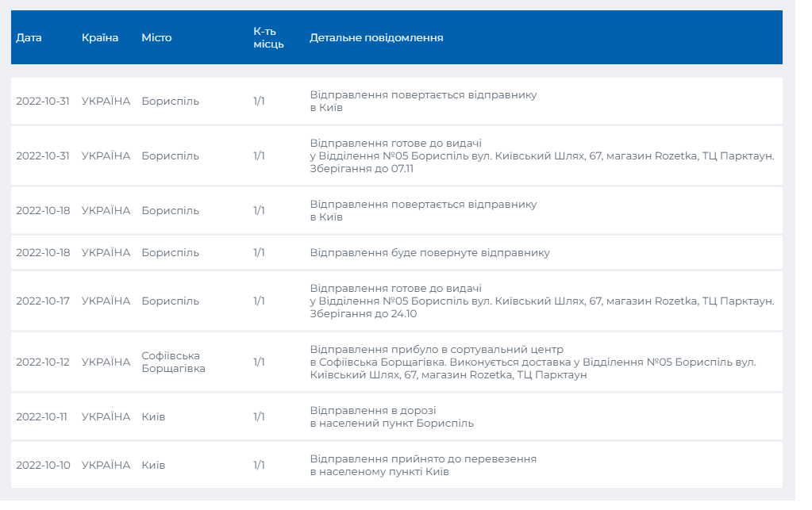This screenshot has height=510, width=812.
Task: Click the date 2022-10-12 cell
Action: pos(43,362)
